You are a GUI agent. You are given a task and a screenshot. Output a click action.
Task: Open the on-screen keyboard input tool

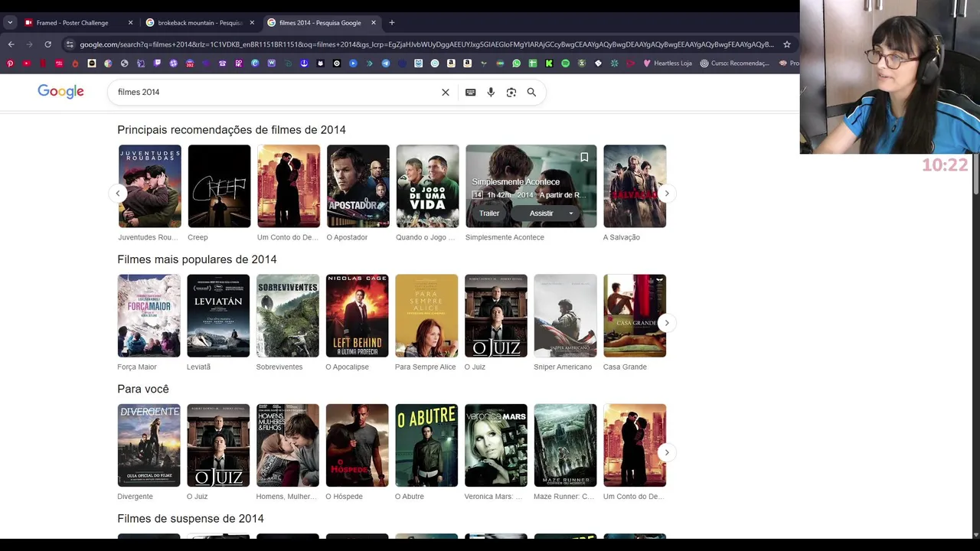coord(470,92)
